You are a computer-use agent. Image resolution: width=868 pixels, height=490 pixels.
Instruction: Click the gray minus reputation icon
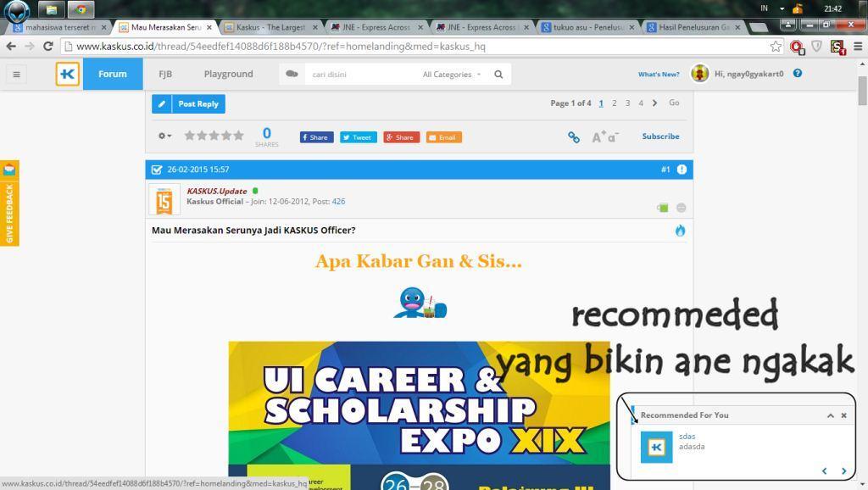(x=682, y=208)
